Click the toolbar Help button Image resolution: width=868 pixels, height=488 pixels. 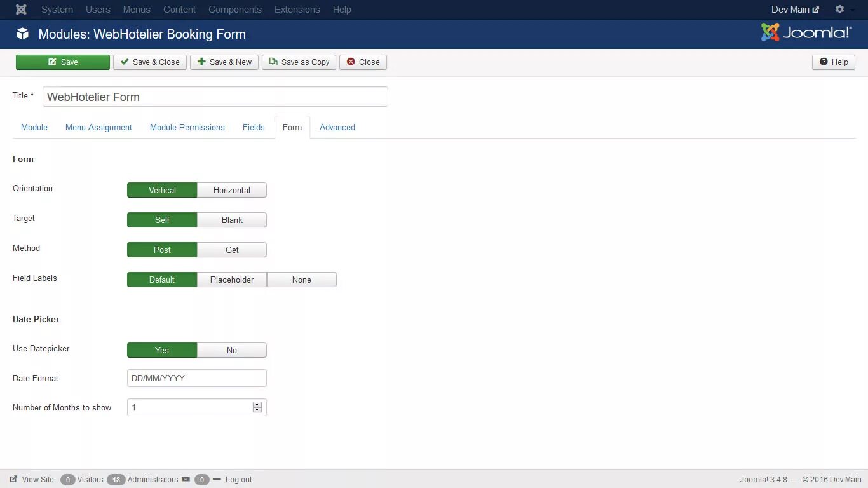click(834, 62)
